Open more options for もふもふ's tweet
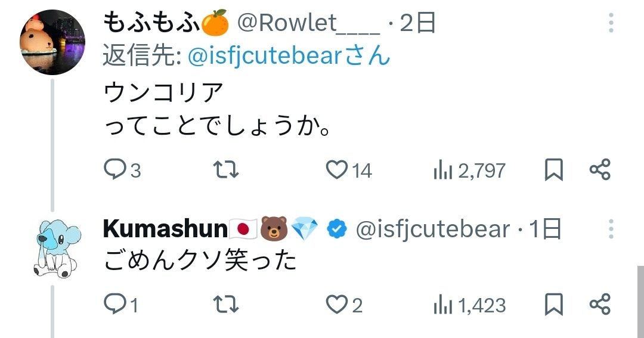This screenshot has width=644, height=338. pyautogui.click(x=611, y=23)
